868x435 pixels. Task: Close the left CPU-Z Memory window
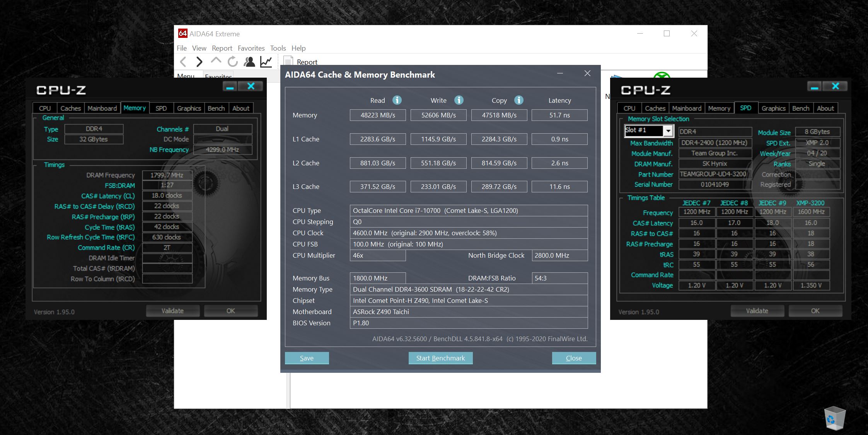251,87
